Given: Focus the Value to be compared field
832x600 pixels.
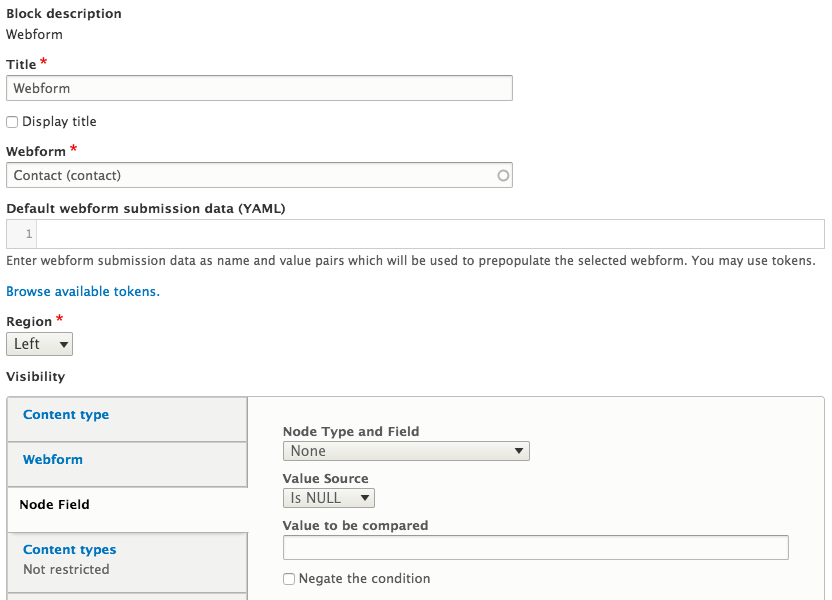Looking at the screenshot, I should (535, 547).
